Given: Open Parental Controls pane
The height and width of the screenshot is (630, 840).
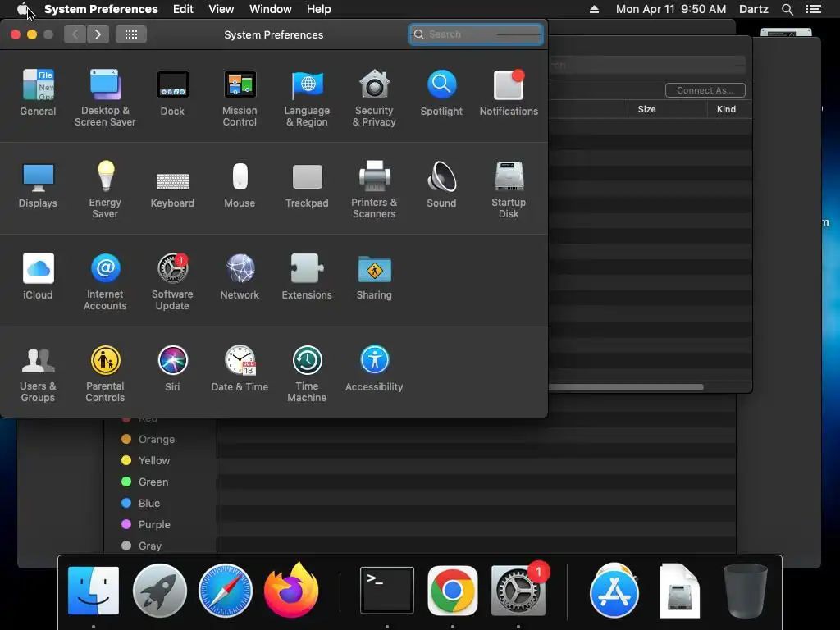Looking at the screenshot, I should (x=105, y=373).
